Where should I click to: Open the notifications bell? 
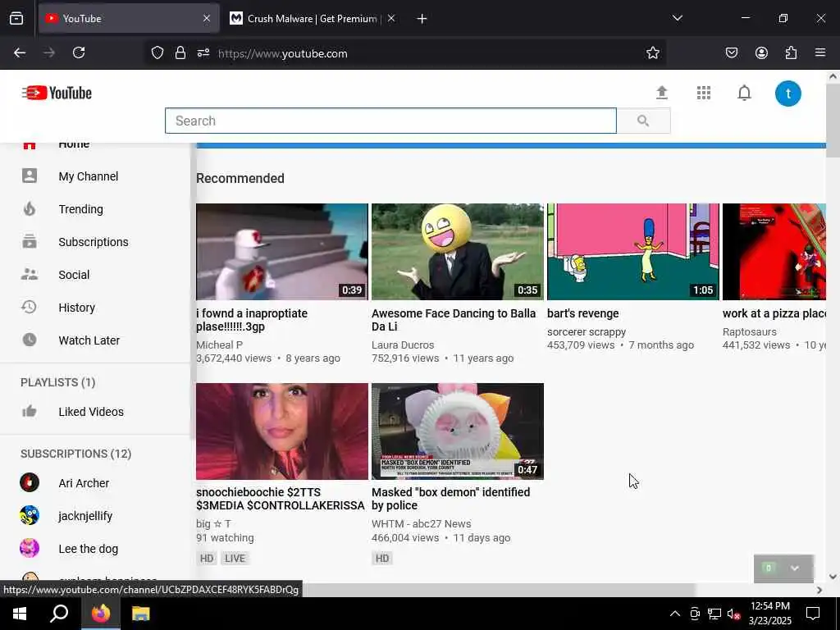pyautogui.click(x=744, y=93)
